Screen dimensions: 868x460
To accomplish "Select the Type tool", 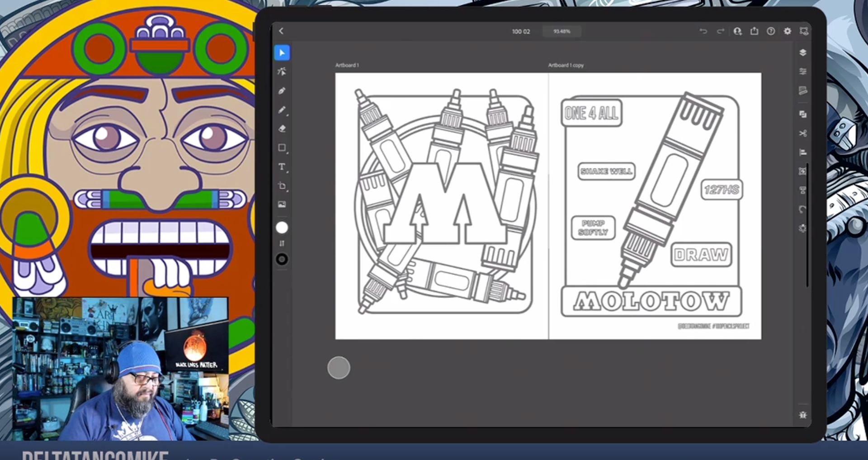I will coord(282,167).
